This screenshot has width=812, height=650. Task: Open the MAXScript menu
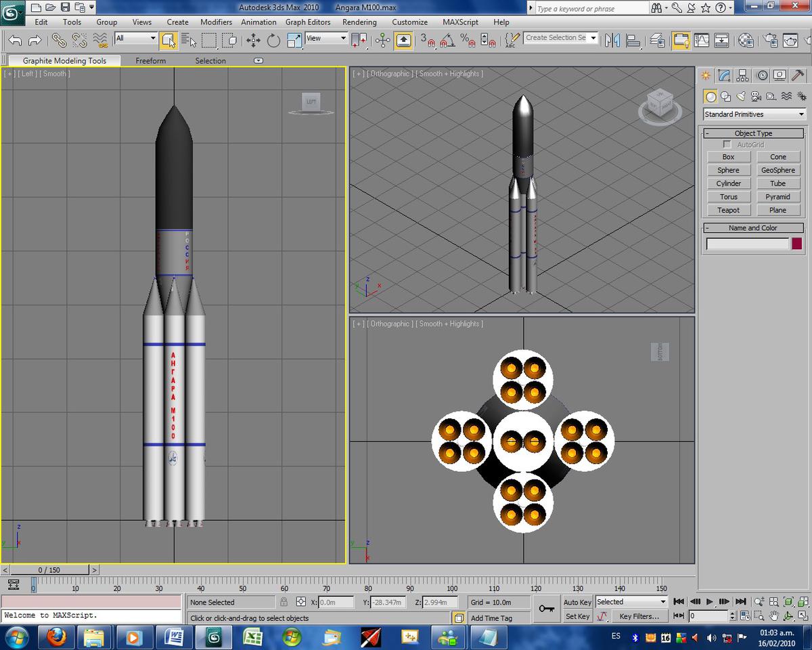pyautogui.click(x=460, y=22)
